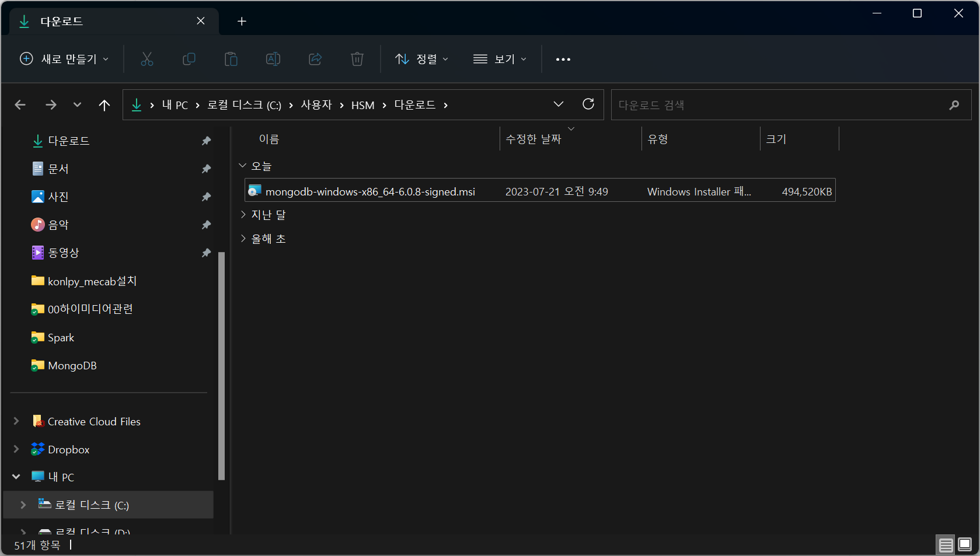The image size is (980, 556).
Task: Open address bar history dropdown
Action: (x=559, y=104)
